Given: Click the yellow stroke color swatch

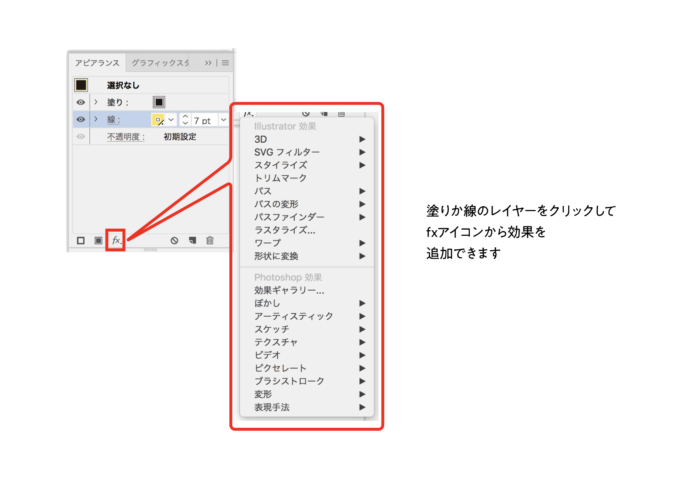Looking at the screenshot, I should pos(158,120).
